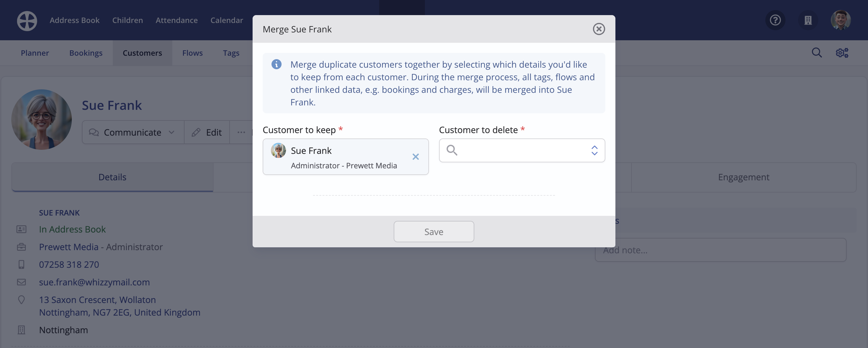Open the Children menu
The image size is (868, 348).
pyautogui.click(x=127, y=20)
